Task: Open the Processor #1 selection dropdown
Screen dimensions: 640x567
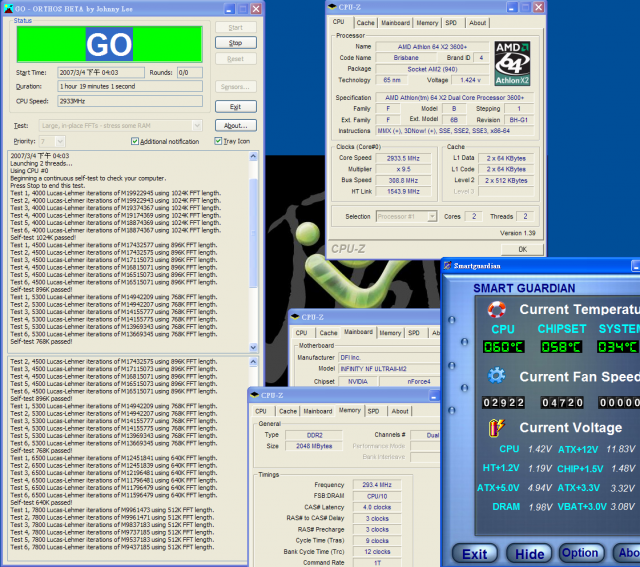Action: (432, 216)
